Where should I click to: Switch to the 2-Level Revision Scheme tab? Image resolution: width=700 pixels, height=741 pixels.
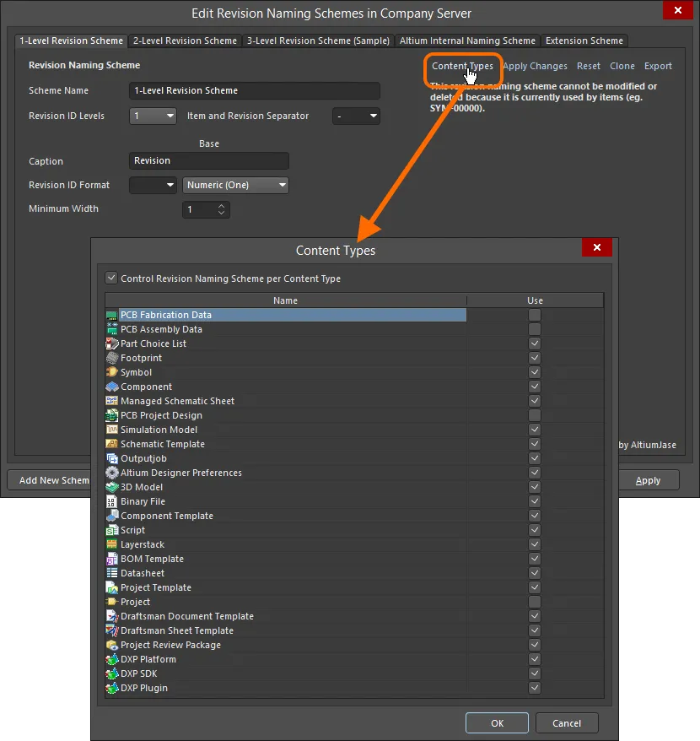(185, 41)
